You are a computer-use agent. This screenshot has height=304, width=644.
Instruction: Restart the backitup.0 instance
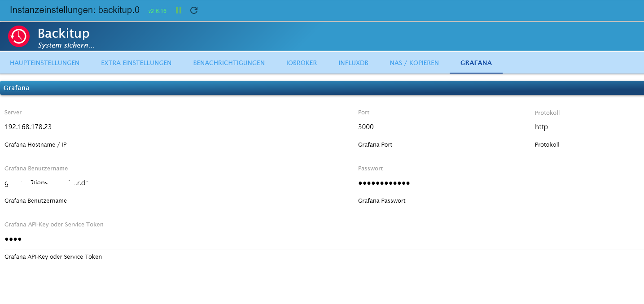pos(194,10)
